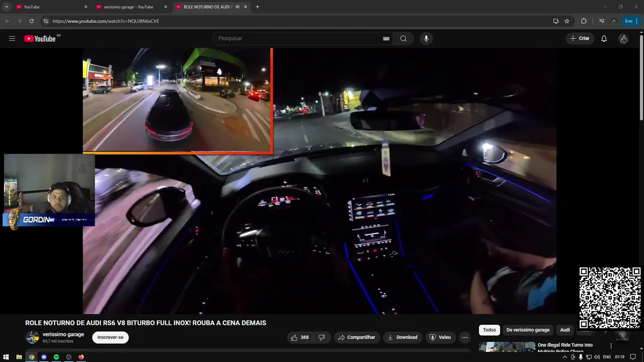The height and width of the screenshot is (362, 644).
Task: Expand the system tray hidden icons
Action: click(x=565, y=357)
